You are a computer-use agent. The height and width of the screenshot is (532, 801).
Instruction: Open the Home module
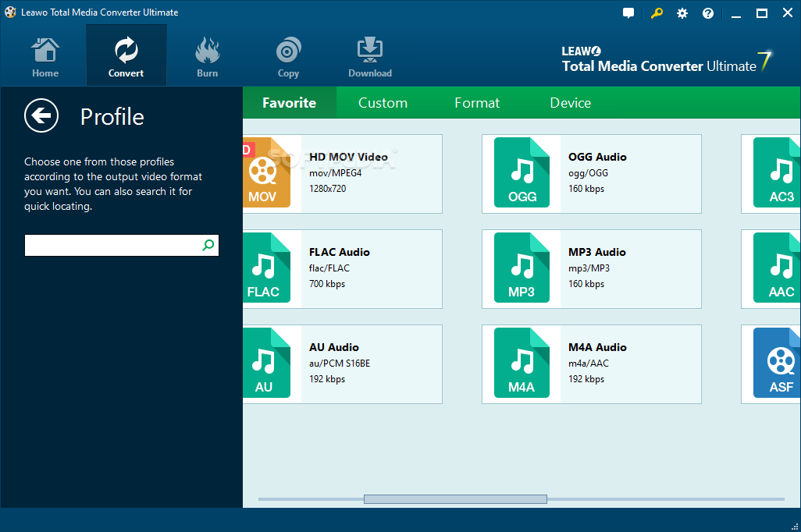click(45, 57)
